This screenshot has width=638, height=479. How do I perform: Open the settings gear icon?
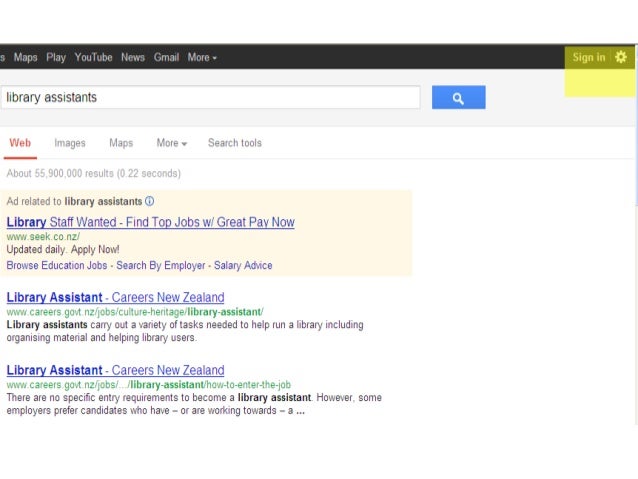621,57
